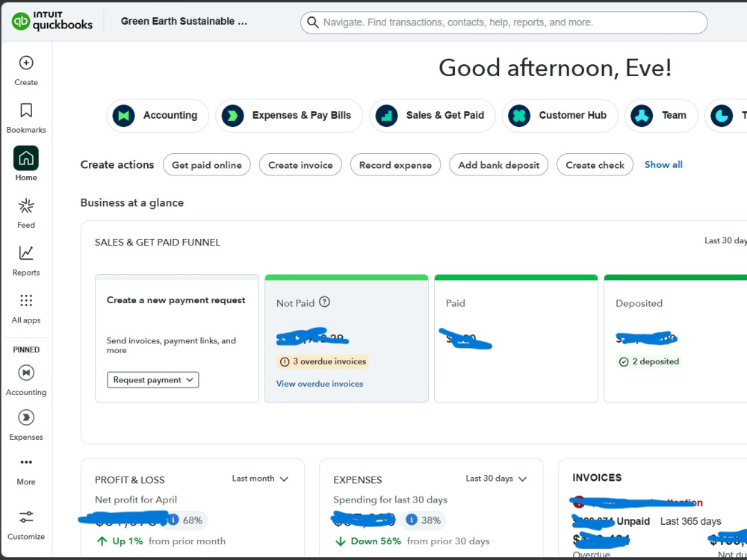This screenshot has height=560, width=747.
Task: Open the All apps grid icon
Action: point(25,300)
